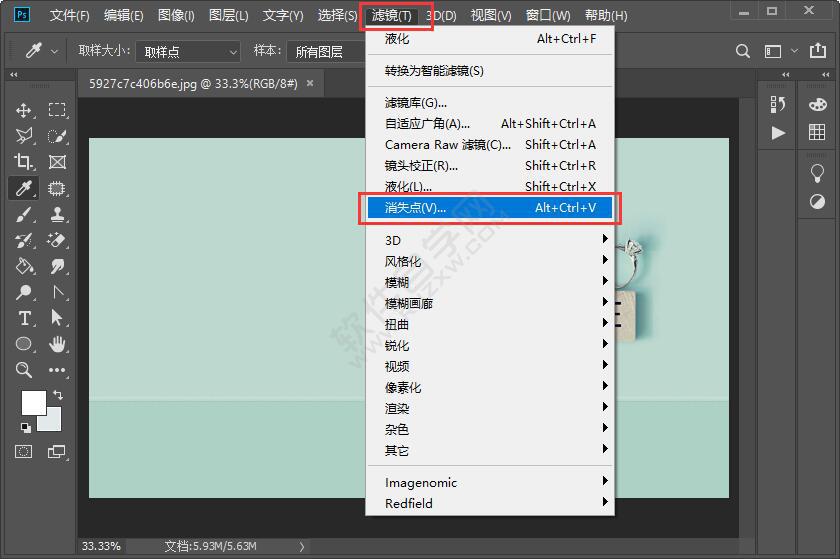Open the Adjustments panel icon
The width and height of the screenshot is (840, 559).
tap(818, 202)
